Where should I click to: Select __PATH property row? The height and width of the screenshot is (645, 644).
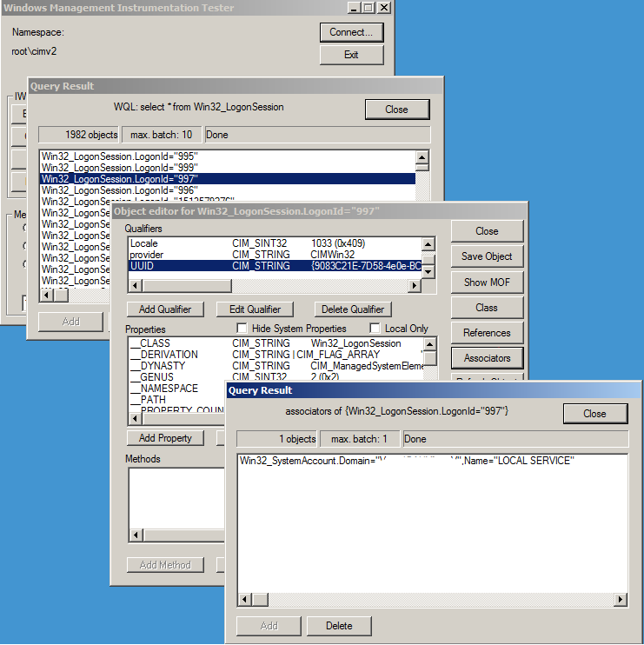[177, 399]
